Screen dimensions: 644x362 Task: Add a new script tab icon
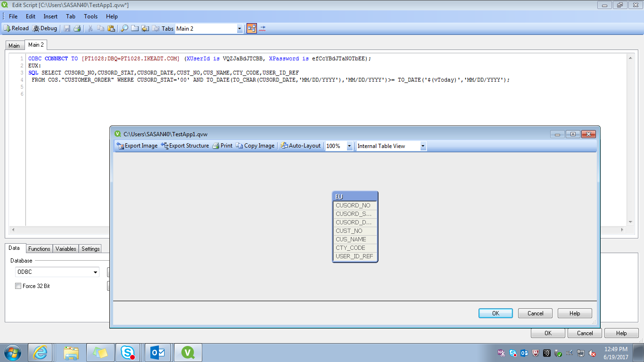(135, 28)
